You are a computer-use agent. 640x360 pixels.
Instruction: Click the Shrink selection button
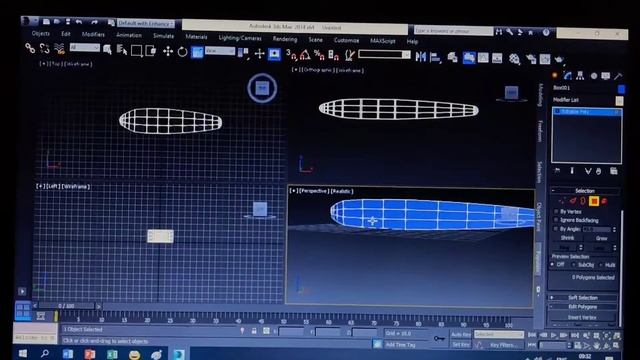tap(567, 238)
